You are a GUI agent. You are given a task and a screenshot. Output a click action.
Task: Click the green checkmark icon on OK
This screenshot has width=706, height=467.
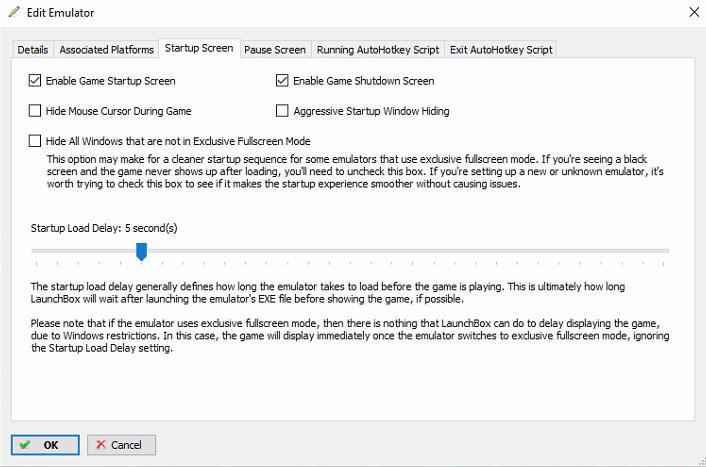click(25, 445)
